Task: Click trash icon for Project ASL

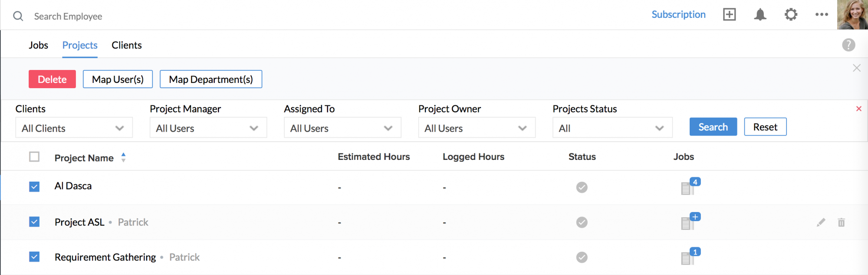Action: click(x=841, y=222)
